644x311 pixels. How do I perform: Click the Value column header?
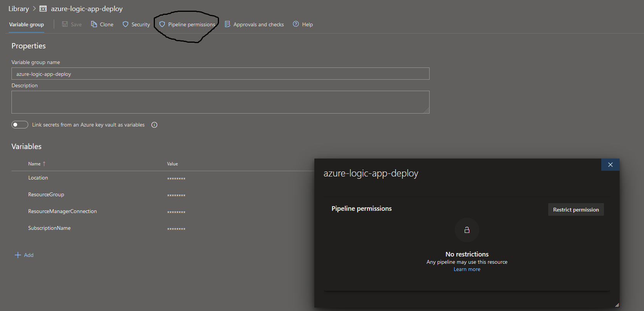172,164
